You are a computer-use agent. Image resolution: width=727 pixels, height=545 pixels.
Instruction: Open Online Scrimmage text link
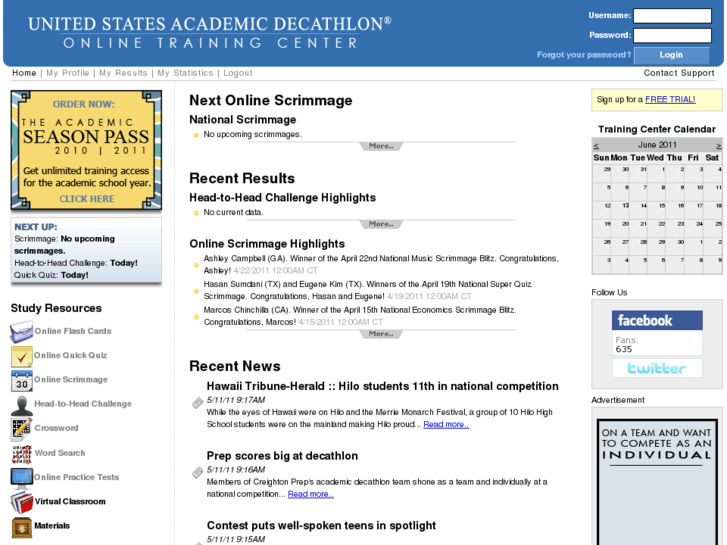[x=71, y=379]
